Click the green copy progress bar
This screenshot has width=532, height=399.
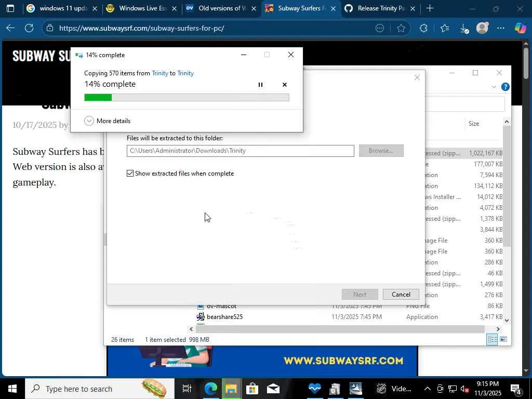187,97
